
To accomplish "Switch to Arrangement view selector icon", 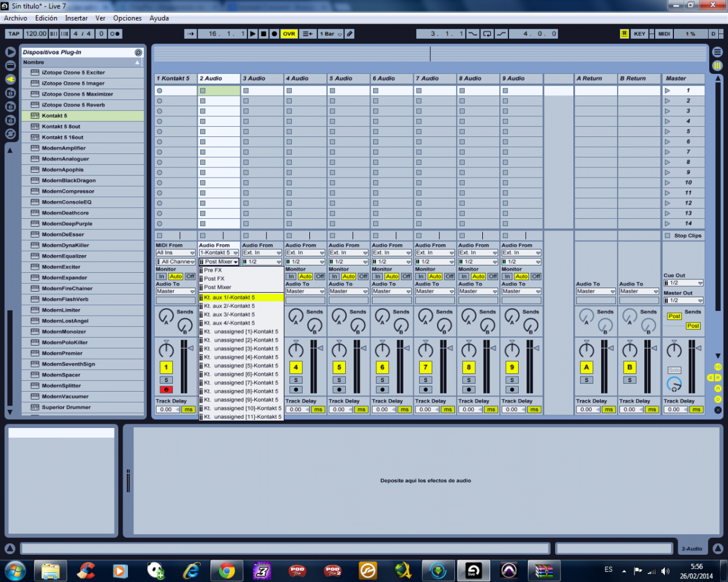I will click(717, 52).
